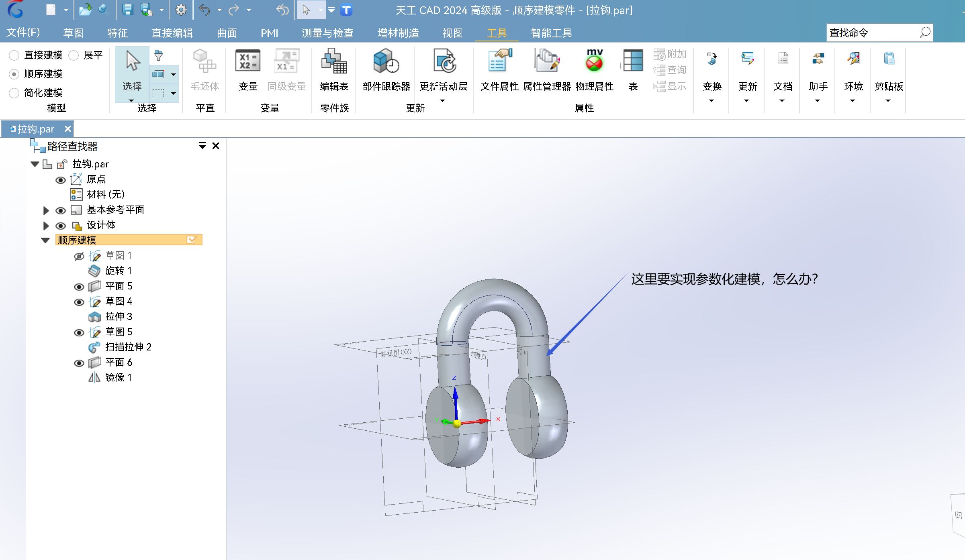Click the selection filter funnel icon
Screen dimensions: 965x560
(159, 55)
